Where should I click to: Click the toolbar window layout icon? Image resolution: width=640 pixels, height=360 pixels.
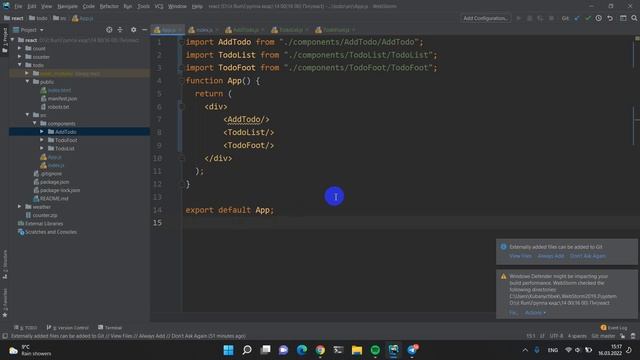pos(623,18)
